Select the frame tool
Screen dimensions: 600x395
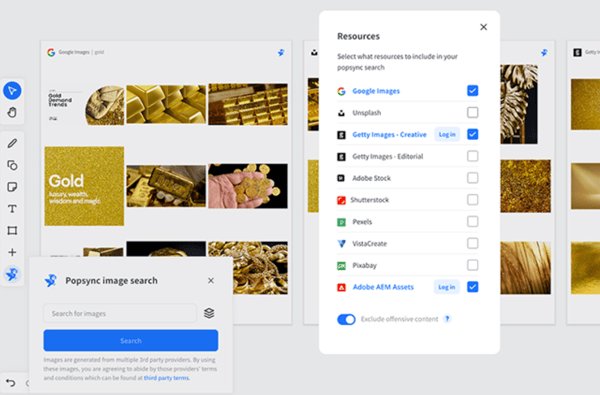click(12, 230)
